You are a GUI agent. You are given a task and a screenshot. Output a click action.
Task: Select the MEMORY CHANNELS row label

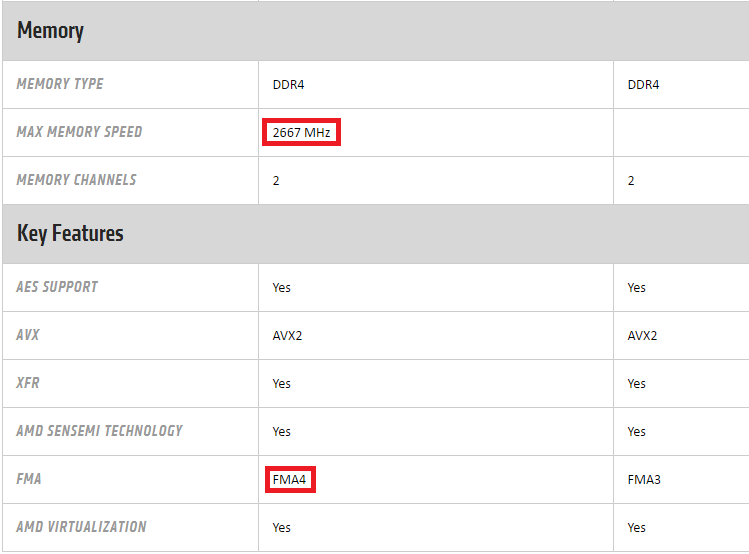(x=76, y=180)
